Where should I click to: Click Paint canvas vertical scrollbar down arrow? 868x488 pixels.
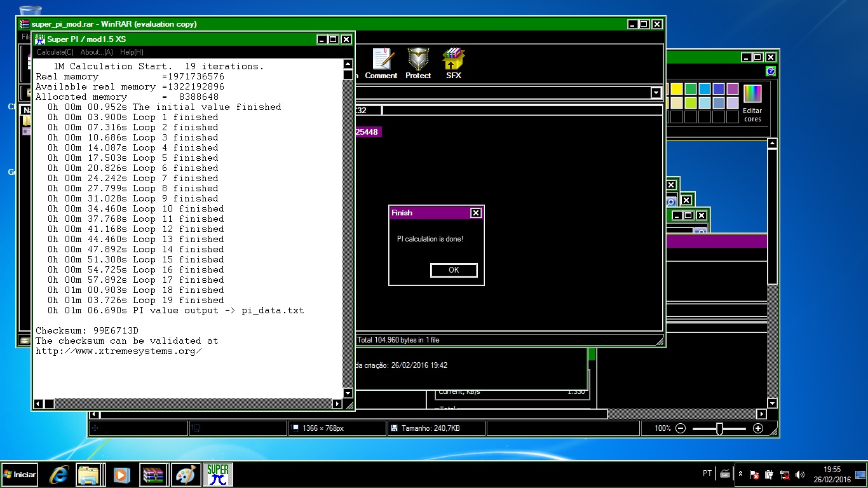point(772,403)
